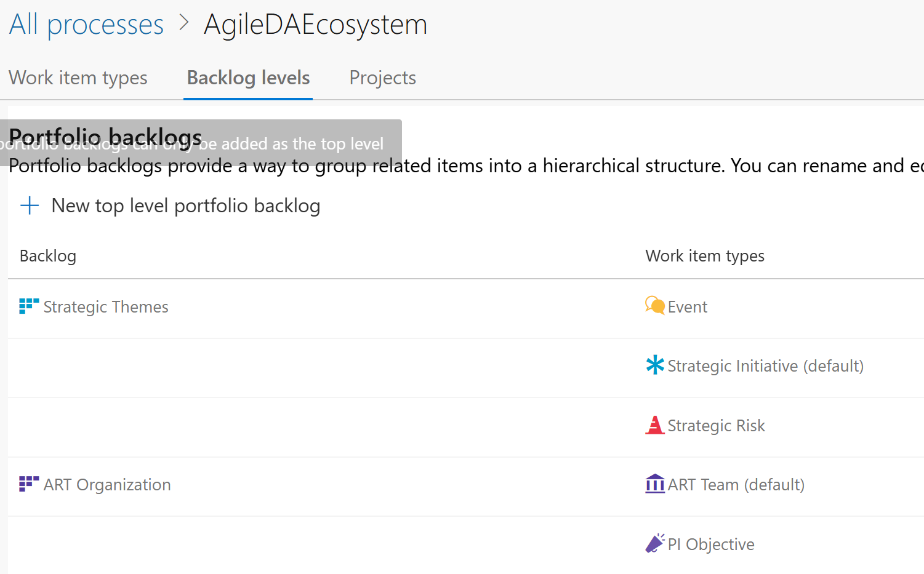
Task: Open the Projects tab
Action: tap(383, 78)
